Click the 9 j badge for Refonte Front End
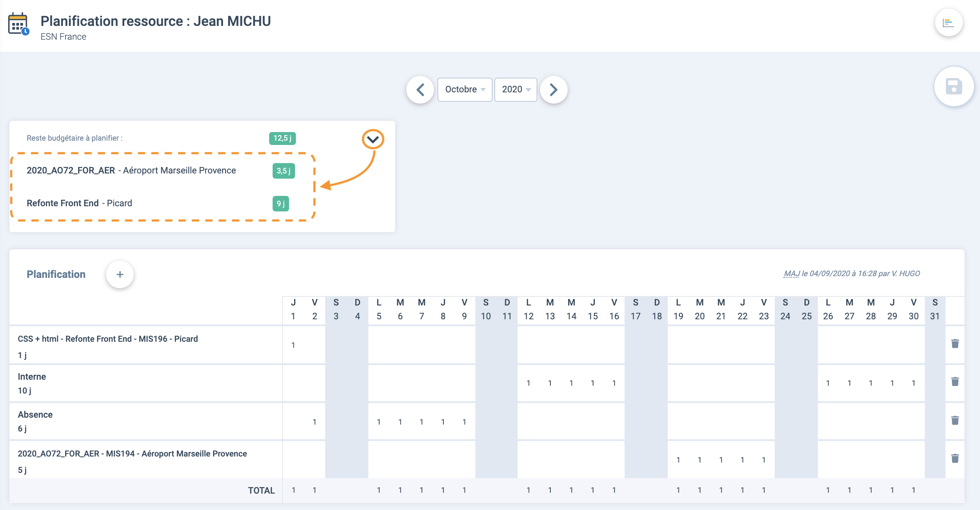 pyautogui.click(x=281, y=204)
